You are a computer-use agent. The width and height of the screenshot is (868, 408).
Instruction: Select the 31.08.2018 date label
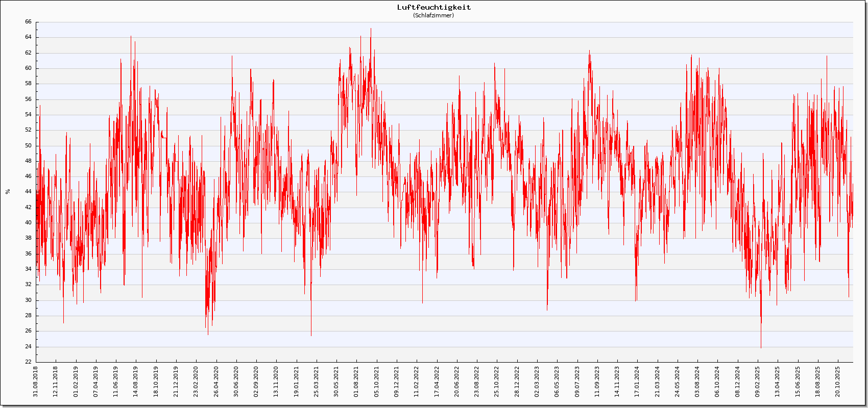tap(36, 381)
